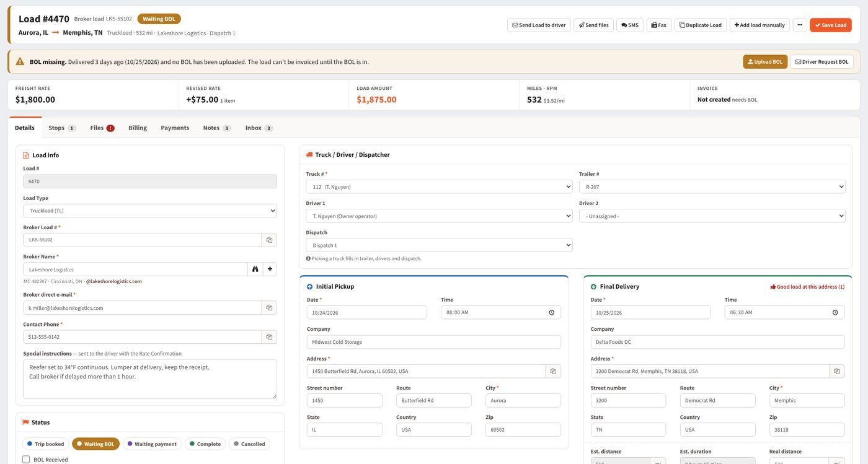Copy the contact phone number

click(269, 337)
